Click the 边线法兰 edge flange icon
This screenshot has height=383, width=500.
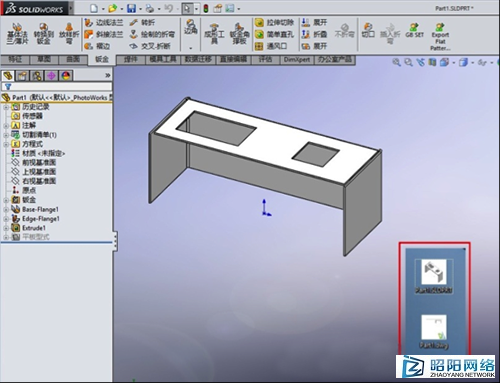[89, 23]
